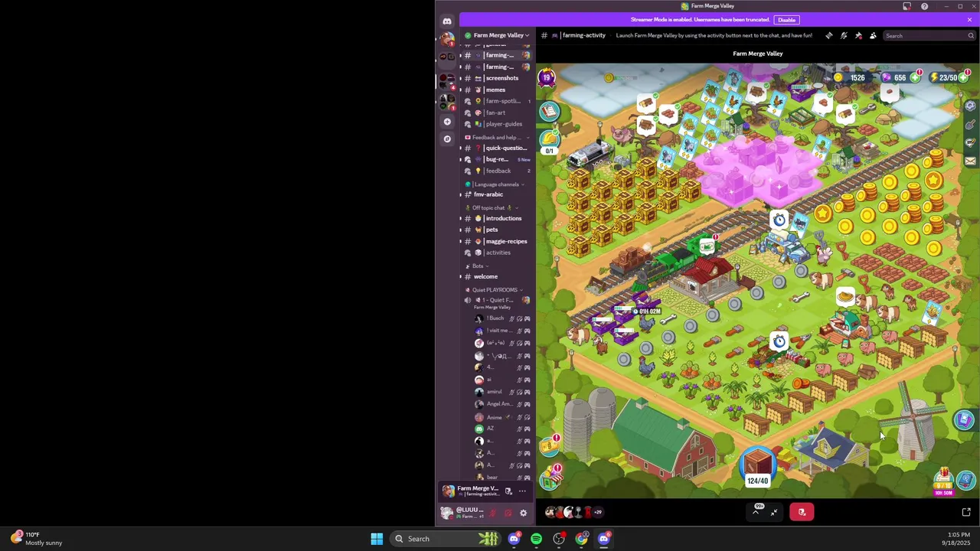Open the screenshots channel
Screen dimensions: 980x551
pyautogui.click(x=495, y=78)
